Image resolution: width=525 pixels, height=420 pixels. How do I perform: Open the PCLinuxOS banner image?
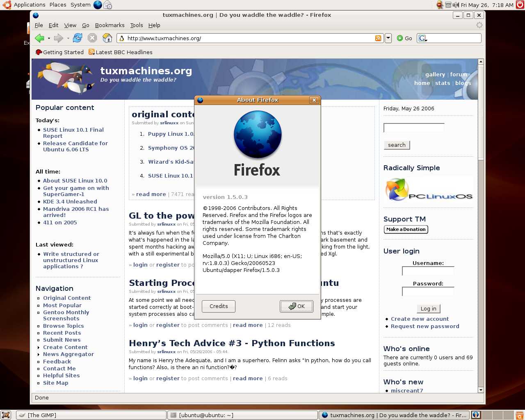point(428,189)
